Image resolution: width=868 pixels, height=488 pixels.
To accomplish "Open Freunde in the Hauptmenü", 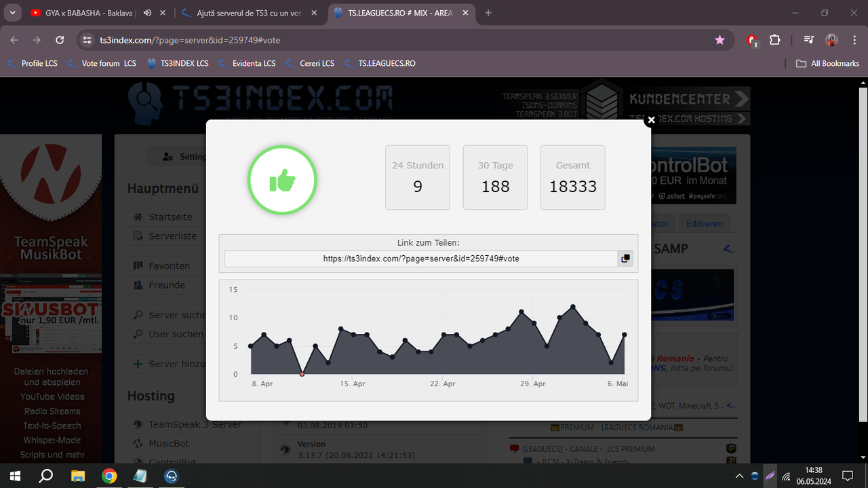I will pos(167,285).
